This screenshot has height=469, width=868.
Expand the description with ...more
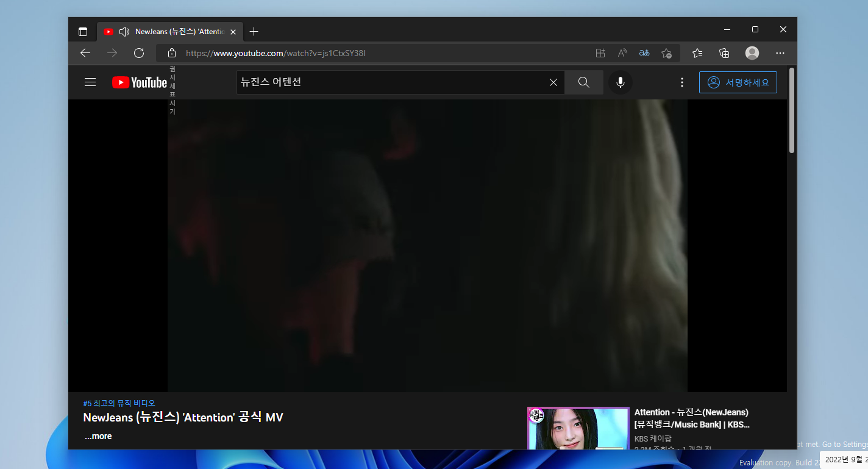pyautogui.click(x=98, y=436)
